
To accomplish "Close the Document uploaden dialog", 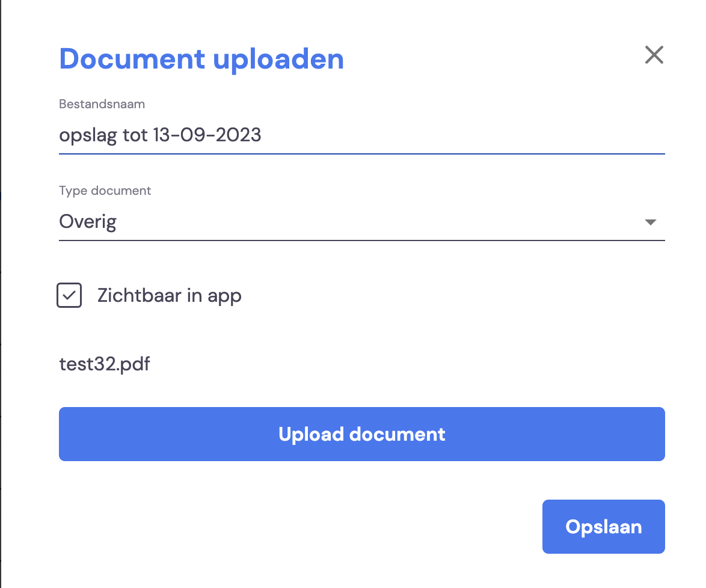I will pos(654,55).
